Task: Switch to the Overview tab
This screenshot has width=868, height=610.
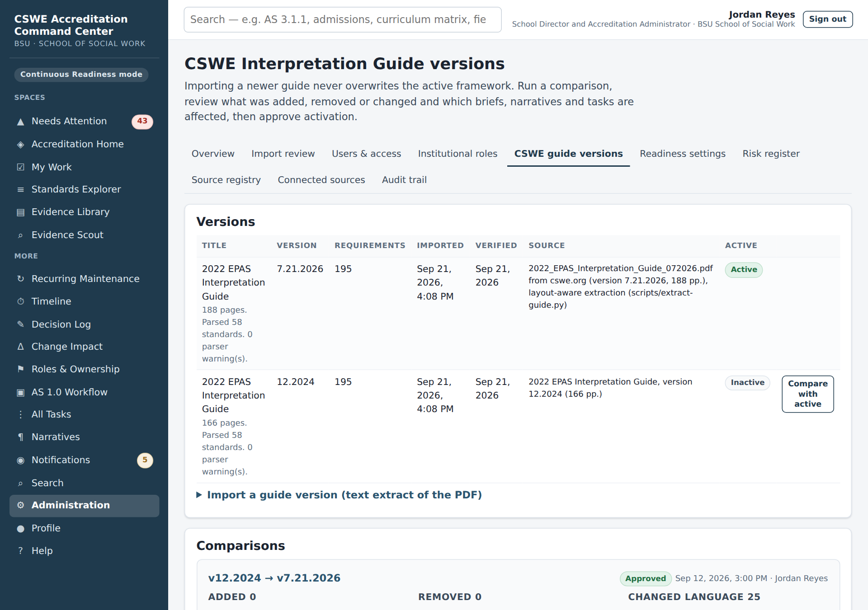Action: click(x=213, y=154)
